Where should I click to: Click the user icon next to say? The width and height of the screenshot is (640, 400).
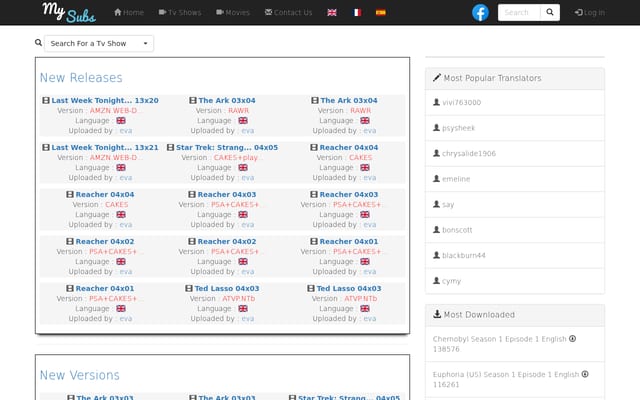[436, 204]
